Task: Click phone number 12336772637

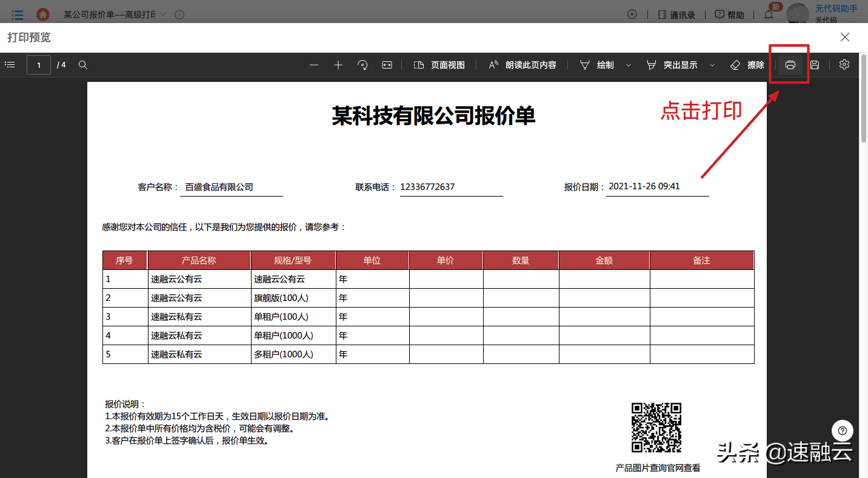Action: (427, 187)
